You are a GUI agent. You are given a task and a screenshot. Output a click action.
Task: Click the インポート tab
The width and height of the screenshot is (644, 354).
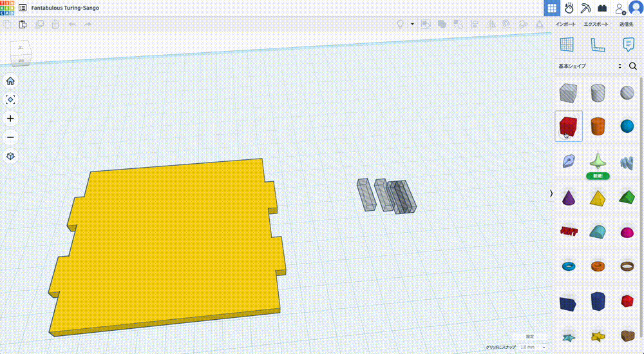click(565, 25)
